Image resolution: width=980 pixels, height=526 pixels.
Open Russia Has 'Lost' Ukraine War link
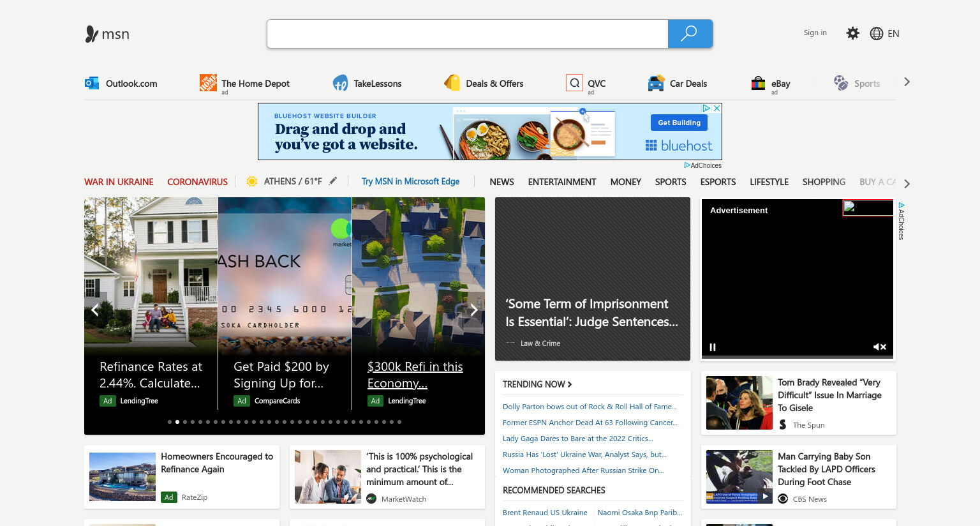point(584,455)
